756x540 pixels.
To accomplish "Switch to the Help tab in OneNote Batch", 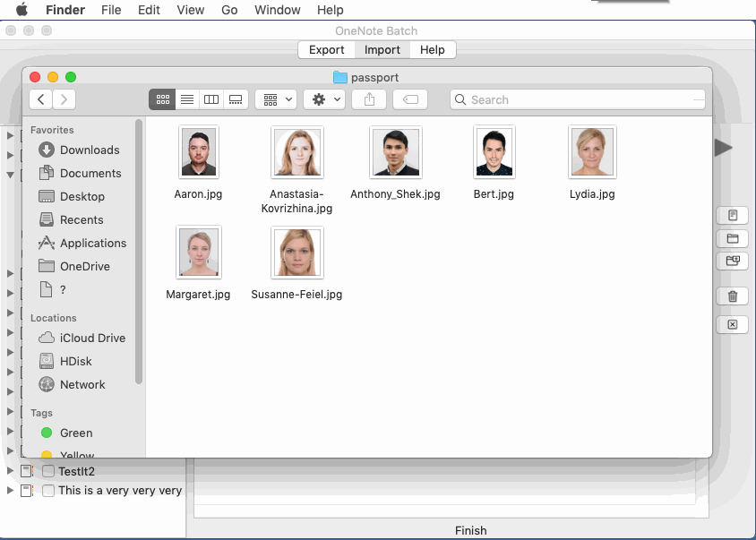I will pos(433,49).
